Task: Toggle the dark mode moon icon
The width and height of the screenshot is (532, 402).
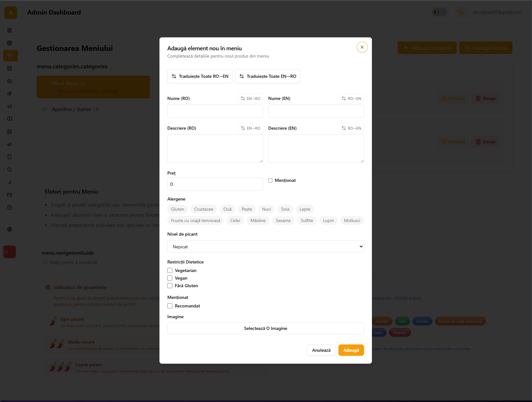Action: click(461, 12)
